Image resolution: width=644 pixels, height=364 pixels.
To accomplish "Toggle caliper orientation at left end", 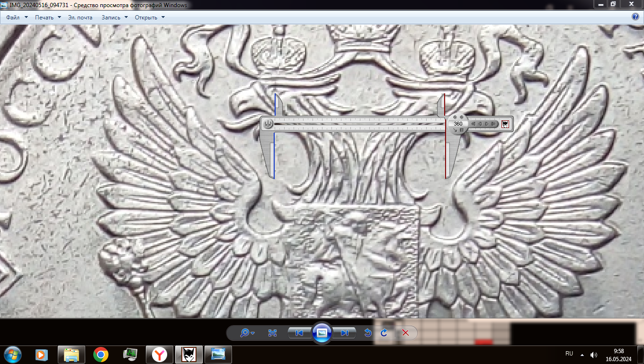I will (x=268, y=124).
